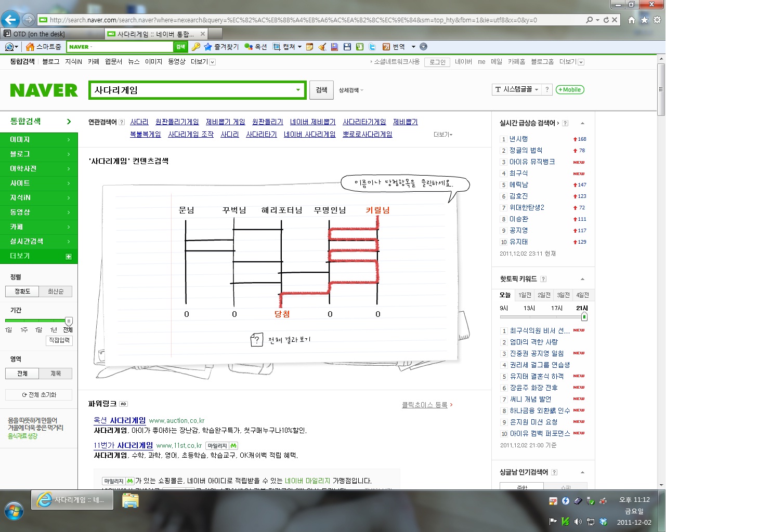This screenshot has height=532, width=770.
Task: Select 전체 under 영역
Action: (22, 374)
